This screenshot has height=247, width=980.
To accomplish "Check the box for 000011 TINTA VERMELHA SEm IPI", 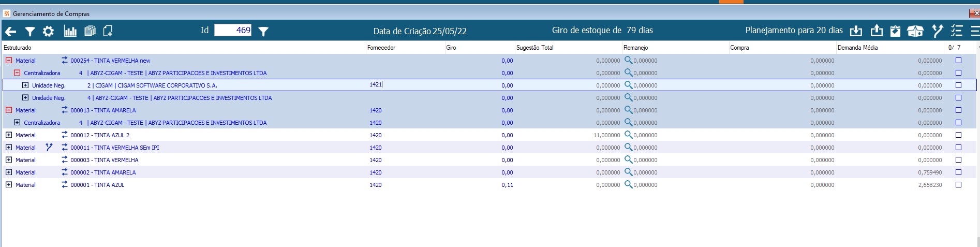I will click(x=958, y=148).
